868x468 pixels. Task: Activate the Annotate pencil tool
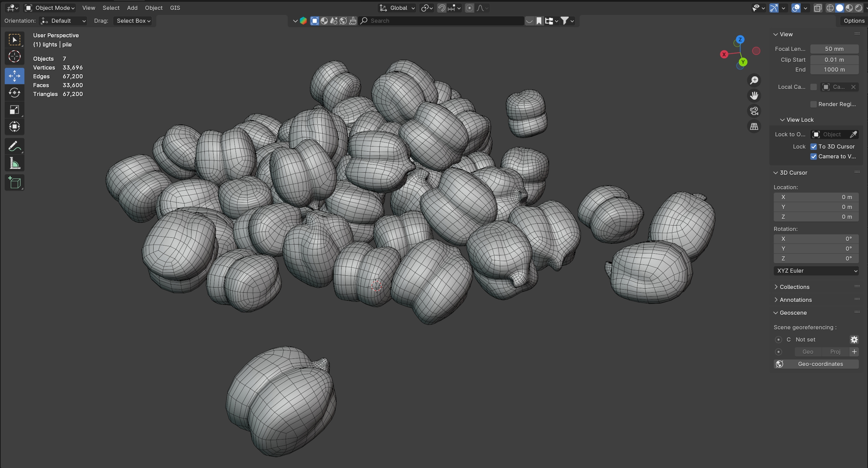coord(14,147)
